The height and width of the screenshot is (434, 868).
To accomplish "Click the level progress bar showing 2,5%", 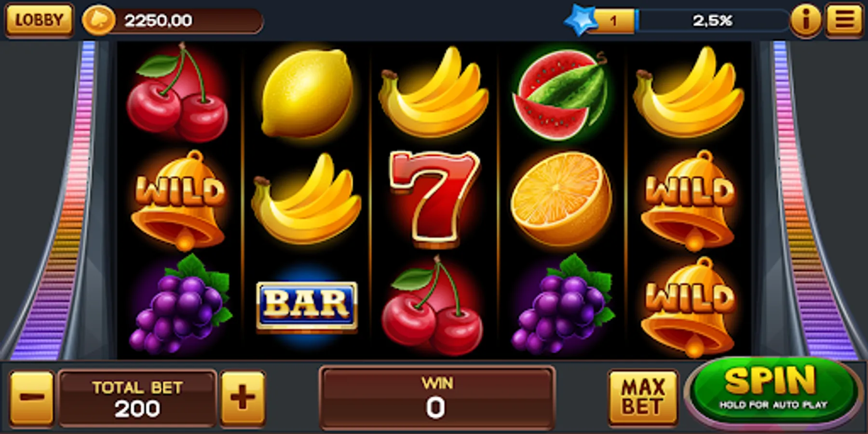I will pos(712,21).
